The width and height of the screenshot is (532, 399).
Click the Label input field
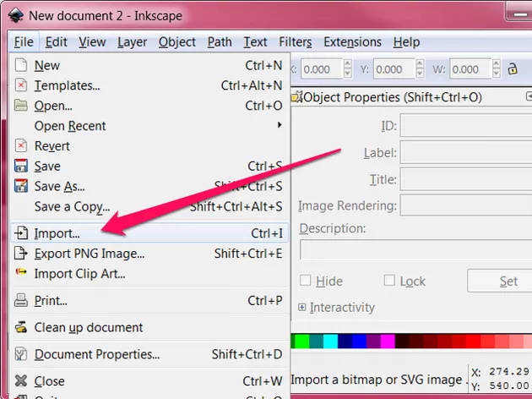[464, 153]
